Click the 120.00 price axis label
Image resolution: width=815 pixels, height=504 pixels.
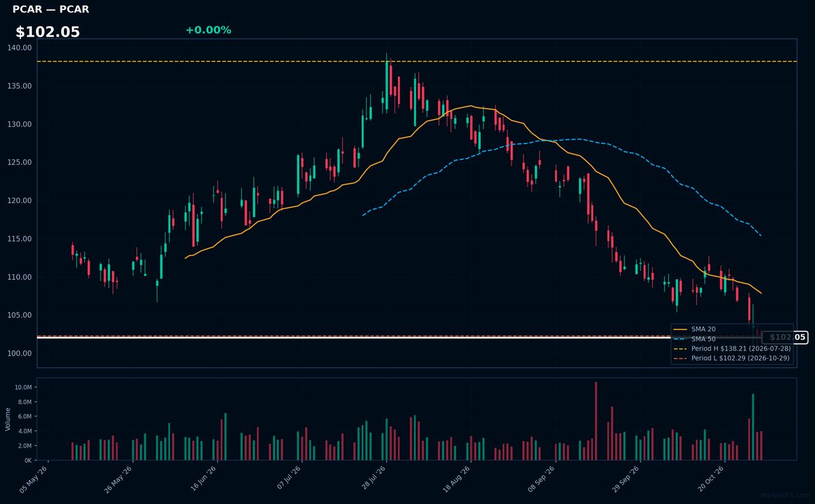click(x=20, y=200)
